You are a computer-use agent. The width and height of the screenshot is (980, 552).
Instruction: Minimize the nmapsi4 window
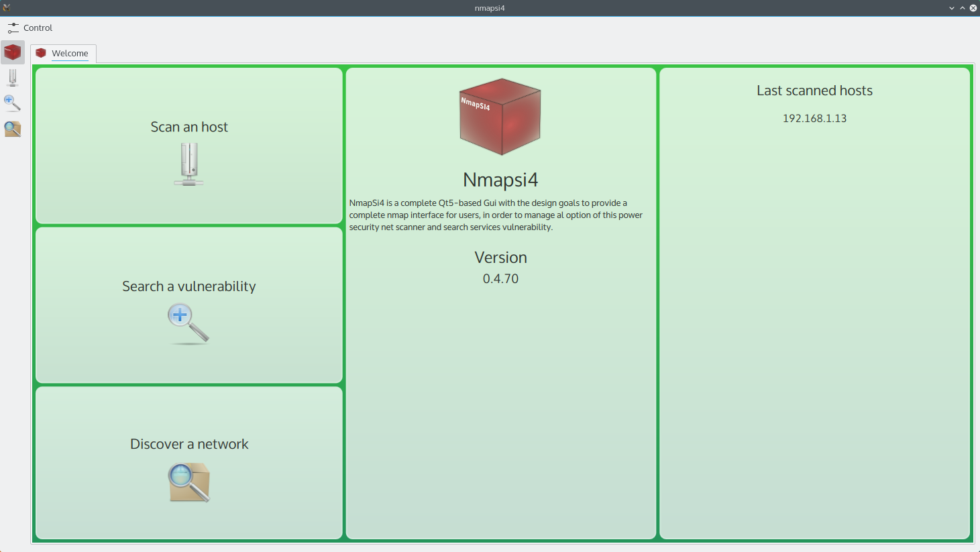(951, 8)
